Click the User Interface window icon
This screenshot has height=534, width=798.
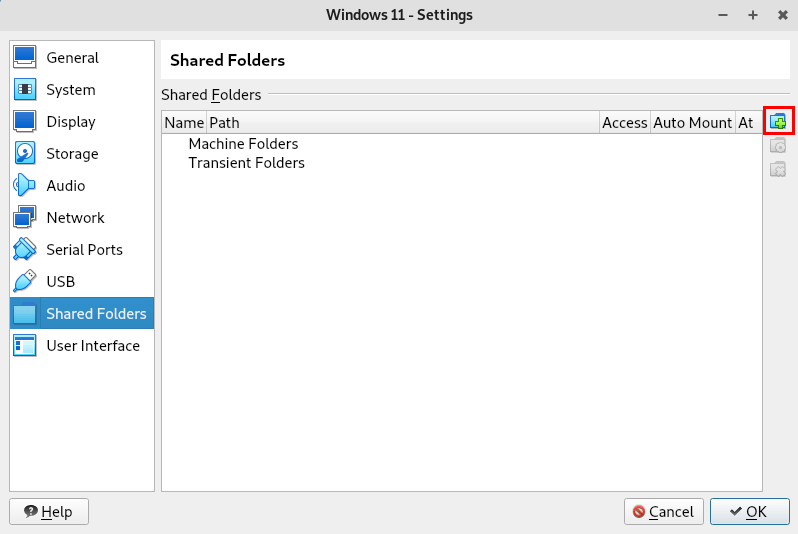[24, 345]
